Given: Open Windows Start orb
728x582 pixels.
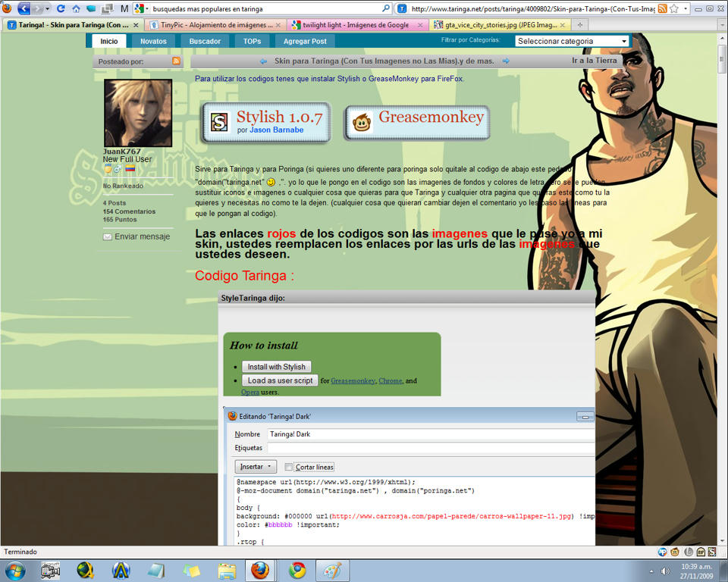Looking at the screenshot, I should click(15, 571).
